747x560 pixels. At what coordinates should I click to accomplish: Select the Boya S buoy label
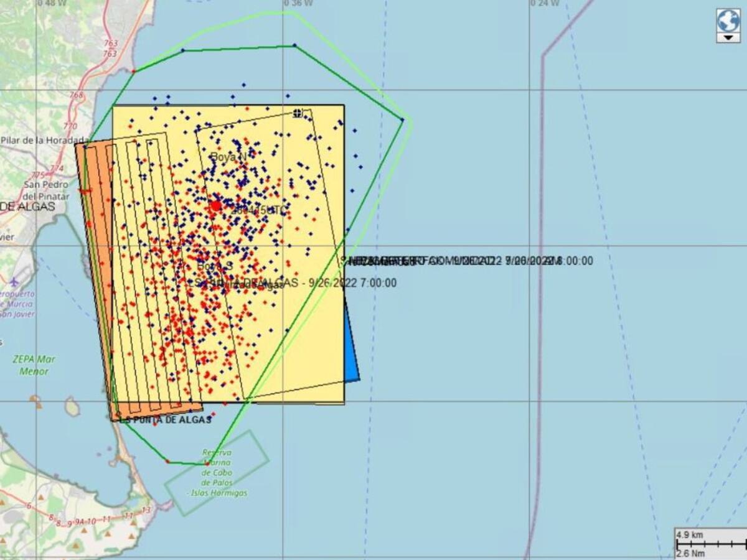[x=215, y=266]
